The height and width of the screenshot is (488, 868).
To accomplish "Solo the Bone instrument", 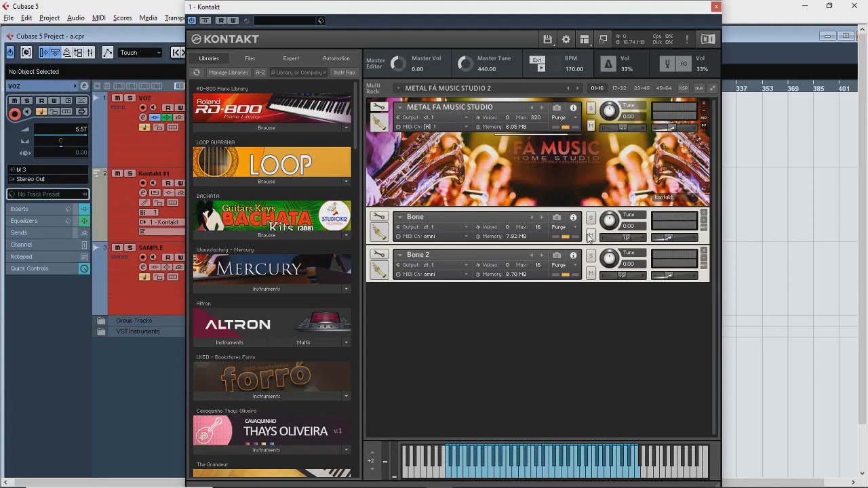I will pos(591,218).
